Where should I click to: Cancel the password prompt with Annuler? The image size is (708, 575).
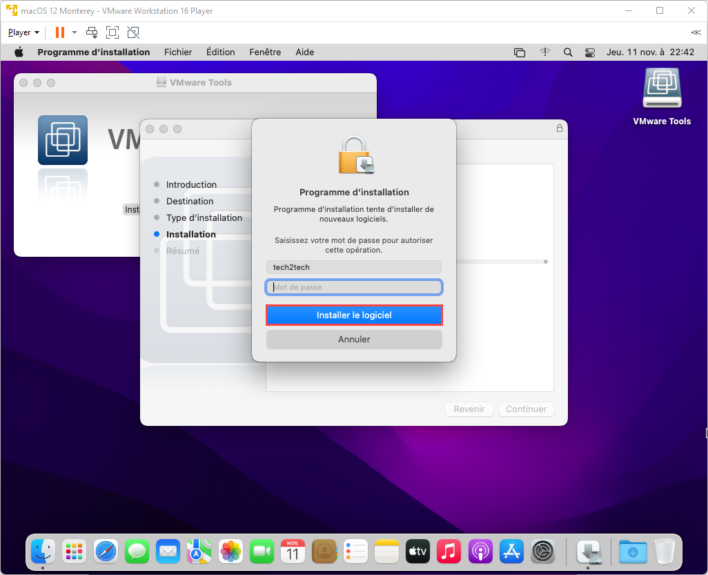click(x=354, y=339)
